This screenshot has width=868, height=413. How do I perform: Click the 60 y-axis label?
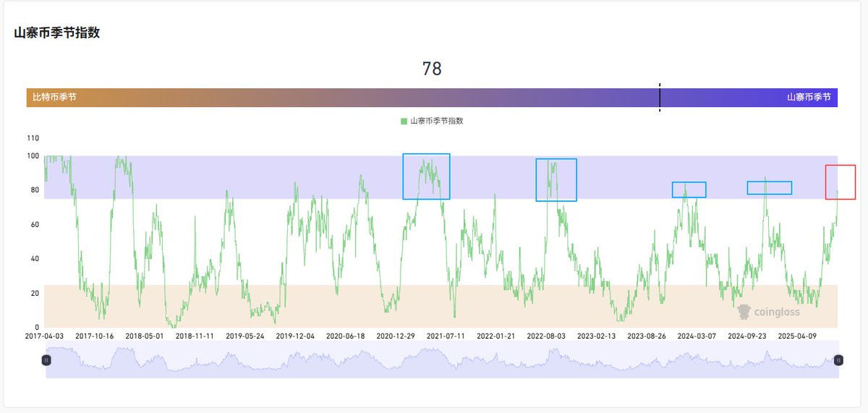pyautogui.click(x=35, y=224)
